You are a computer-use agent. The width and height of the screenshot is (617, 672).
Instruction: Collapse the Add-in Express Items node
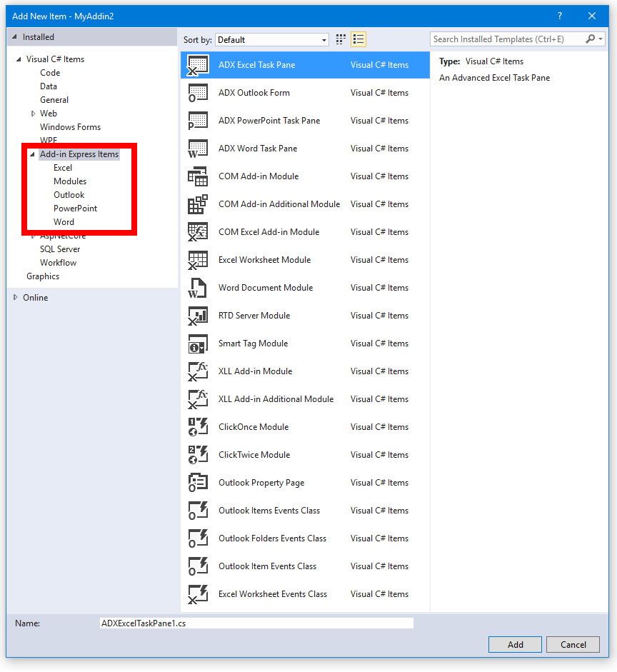click(x=32, y=154)
